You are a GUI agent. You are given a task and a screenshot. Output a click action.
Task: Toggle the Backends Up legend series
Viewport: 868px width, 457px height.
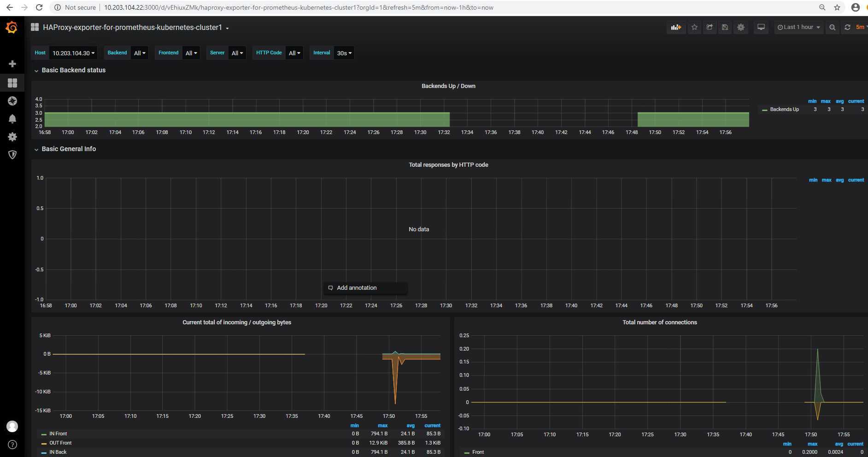(784, 110)
